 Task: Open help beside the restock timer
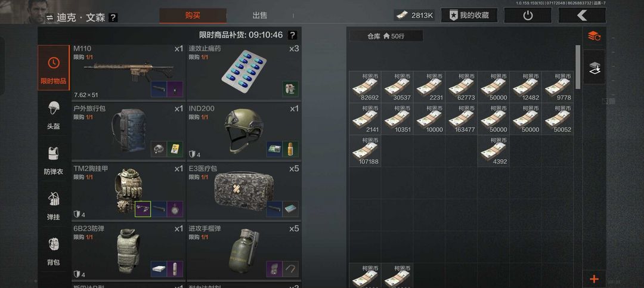(x=292, y=35)
